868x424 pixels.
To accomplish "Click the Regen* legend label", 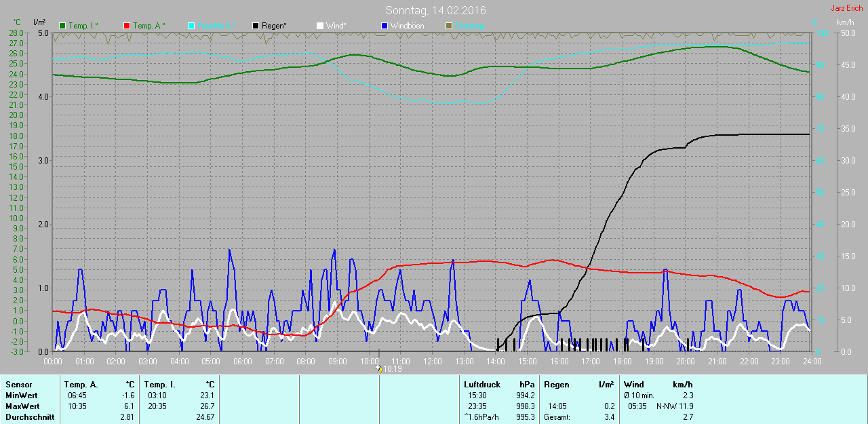I will 274,26.
